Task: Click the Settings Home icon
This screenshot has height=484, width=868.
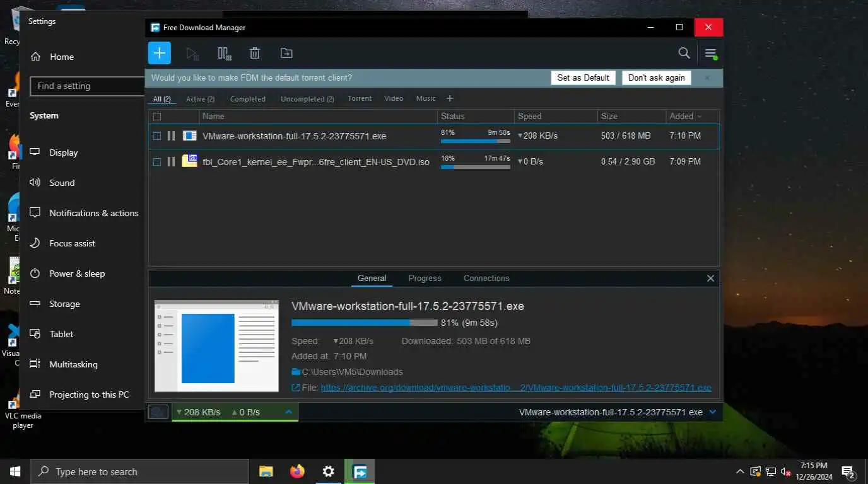Action: [x=36, y=56]
